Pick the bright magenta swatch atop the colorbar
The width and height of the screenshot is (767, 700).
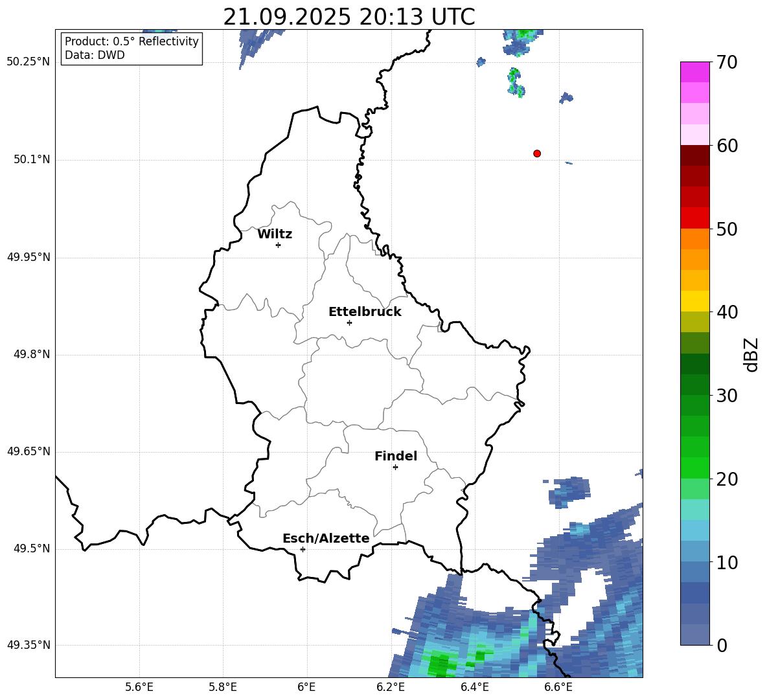(694, 72)
